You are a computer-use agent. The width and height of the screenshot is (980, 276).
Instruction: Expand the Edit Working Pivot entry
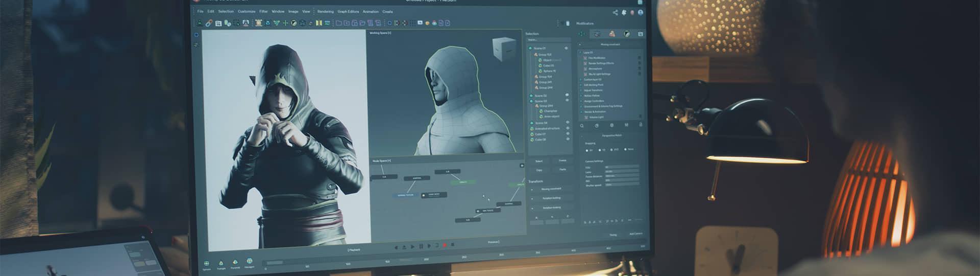click(580, 85)
